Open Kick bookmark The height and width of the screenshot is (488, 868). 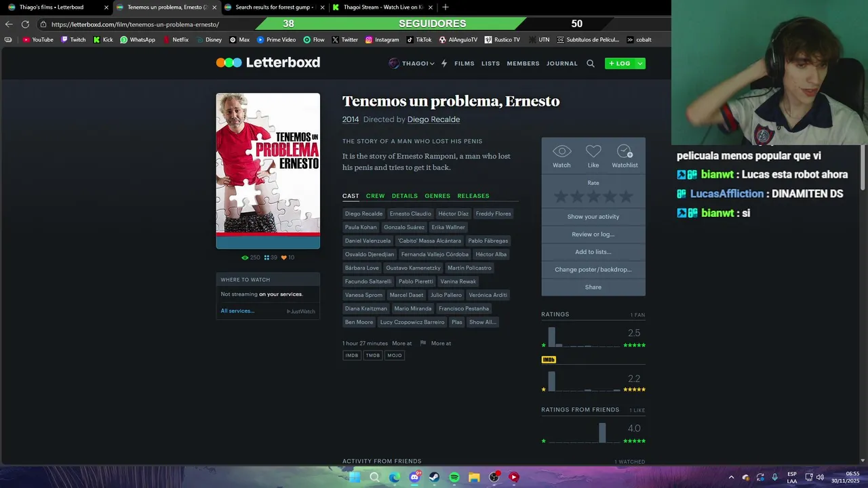[x=103, y=39]
